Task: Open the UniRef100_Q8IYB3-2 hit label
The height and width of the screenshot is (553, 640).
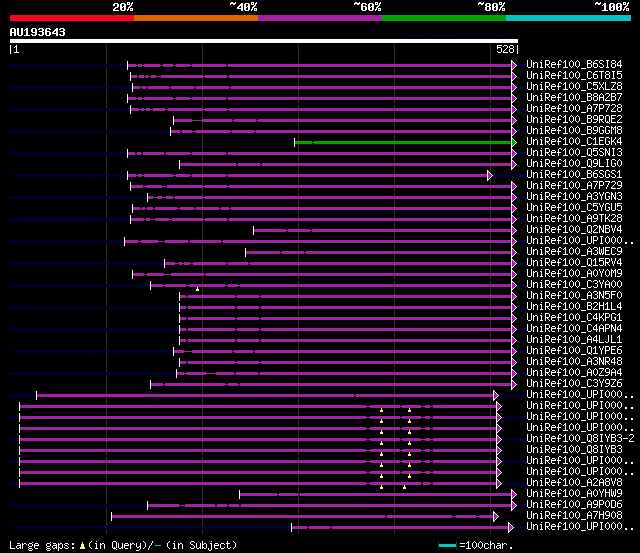Action: (x=580, y=438)
